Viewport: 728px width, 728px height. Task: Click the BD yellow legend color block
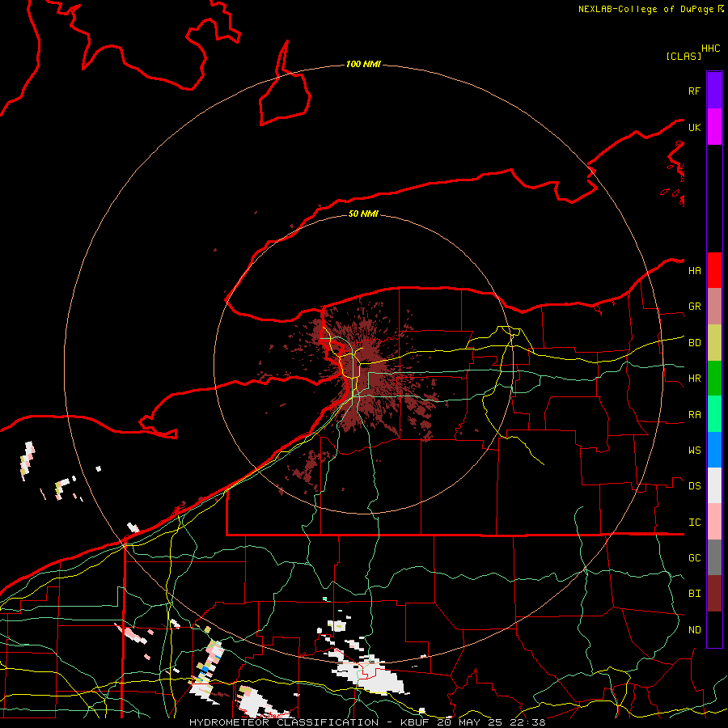click(x=714, y=343)
